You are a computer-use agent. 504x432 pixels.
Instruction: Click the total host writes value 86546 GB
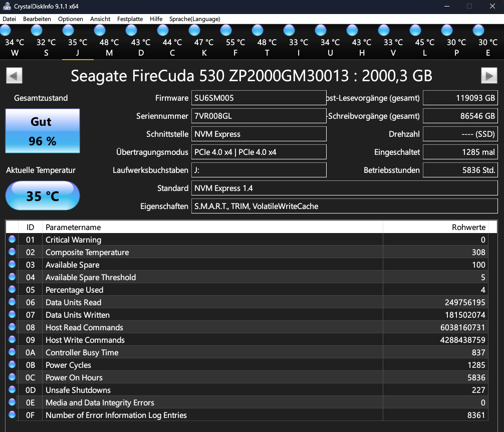tap(460, 116)
